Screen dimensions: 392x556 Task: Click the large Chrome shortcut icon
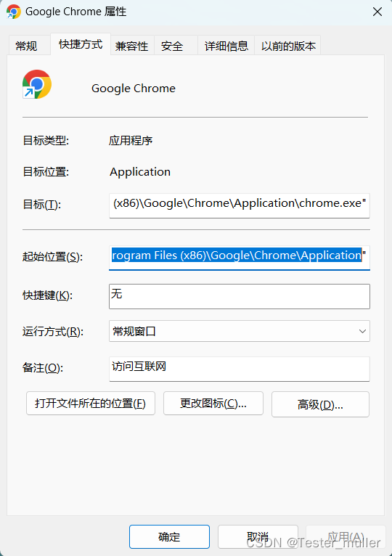pyautogui.click(x=37, y=84)
